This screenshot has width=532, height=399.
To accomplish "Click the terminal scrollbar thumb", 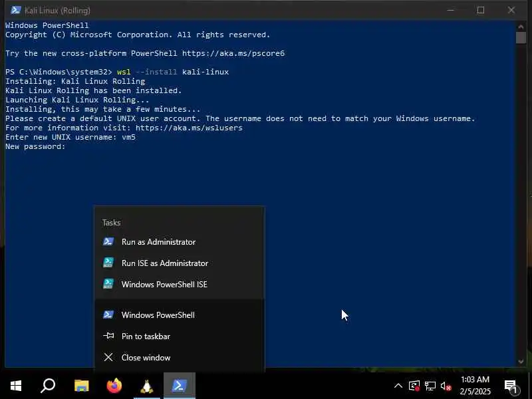I will tap(521, 37).
